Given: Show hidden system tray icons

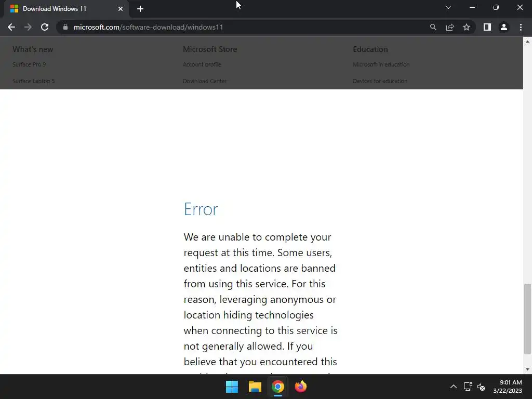Looking at the screenshot, I should pos(453,387).
